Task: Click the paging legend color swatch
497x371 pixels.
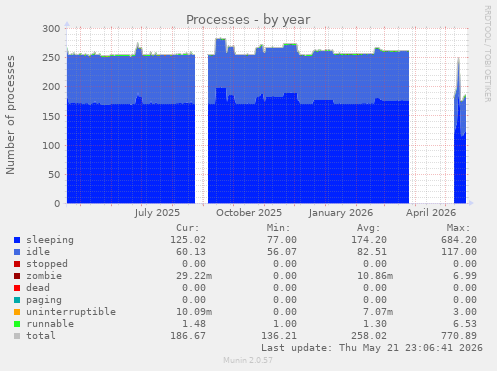Action: (17, 300)
